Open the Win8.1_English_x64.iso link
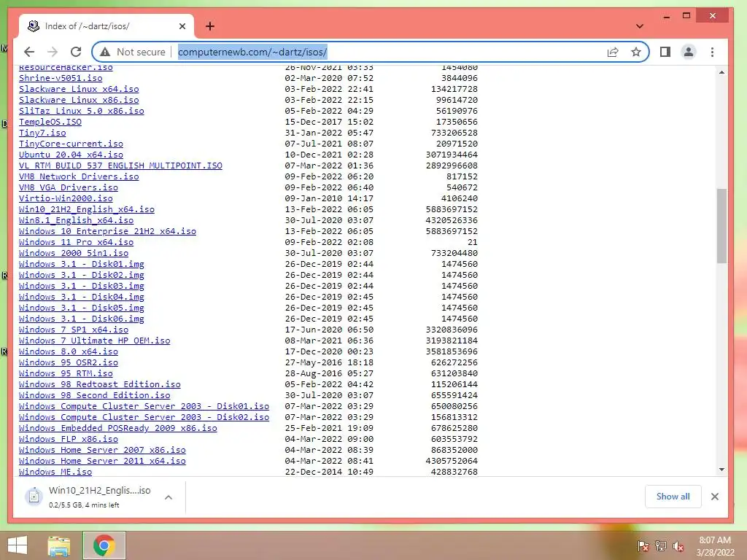The width and height of the screenshot is (747, 560). [x=76, y=220]
